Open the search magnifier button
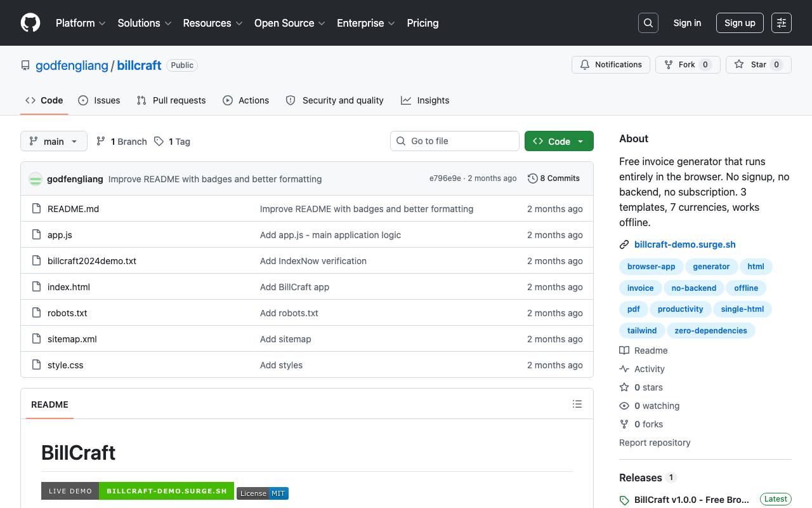This screenshot has width=812, height=508. 648,23
